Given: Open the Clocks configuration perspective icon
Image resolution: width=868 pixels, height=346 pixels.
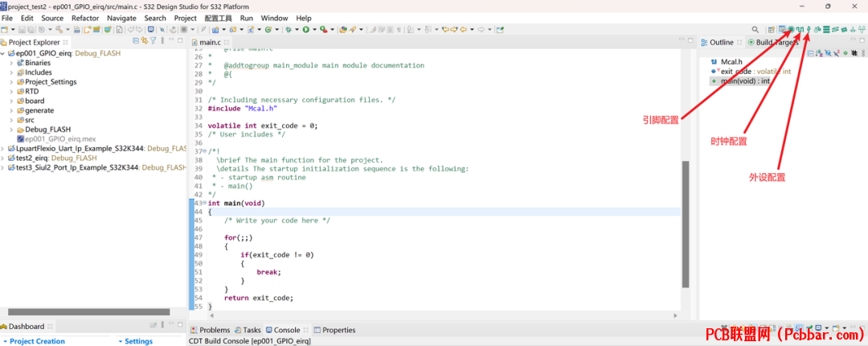Looking at the screenshot, I should (800, 30).
